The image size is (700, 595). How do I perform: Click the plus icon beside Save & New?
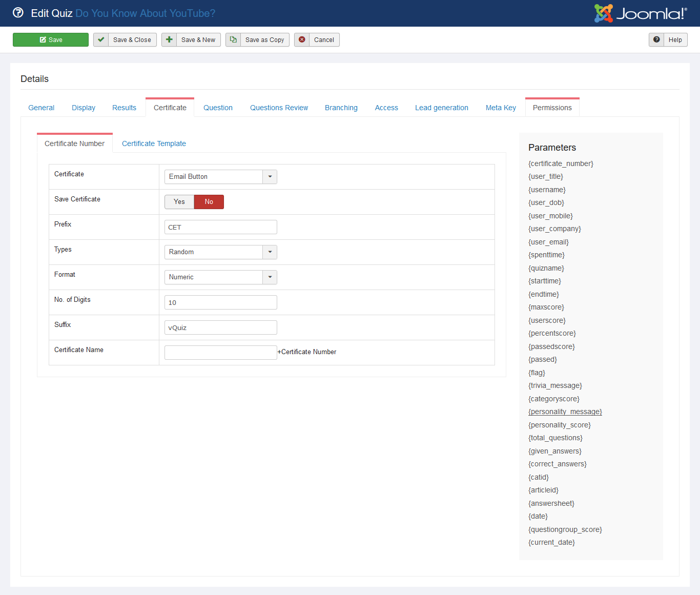169,40
